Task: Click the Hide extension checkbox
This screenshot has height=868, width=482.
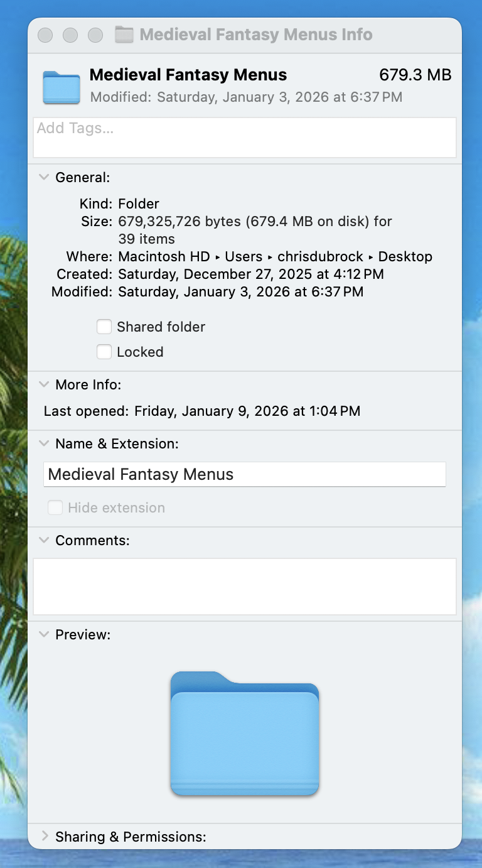Action: [55, 507]
